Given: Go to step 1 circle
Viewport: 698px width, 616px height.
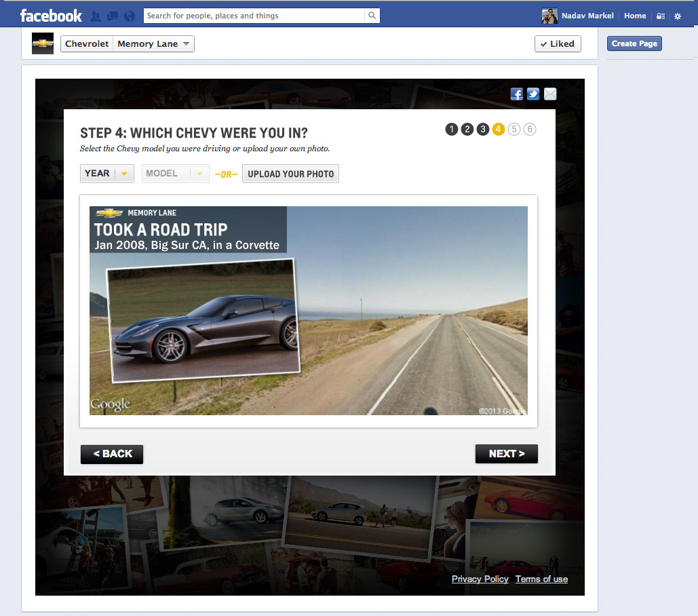Looking at the screenshot, I should click(451, 129).
